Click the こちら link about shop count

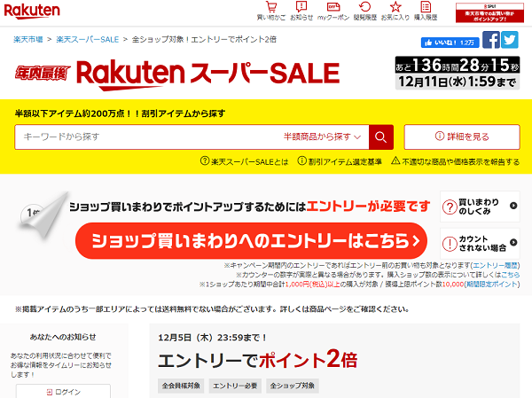pyautogui.click(x=511, y=275)
